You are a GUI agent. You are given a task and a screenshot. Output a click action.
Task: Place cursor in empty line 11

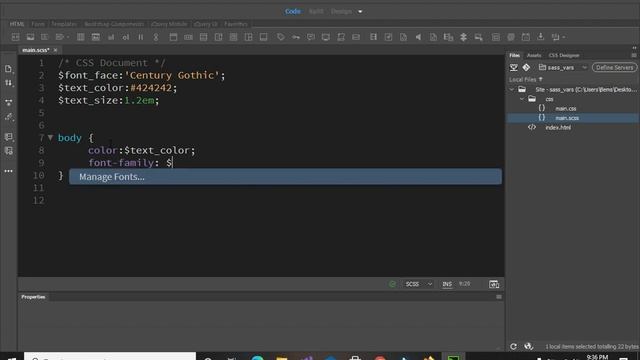pyautogui.click(x=261, y=188)
